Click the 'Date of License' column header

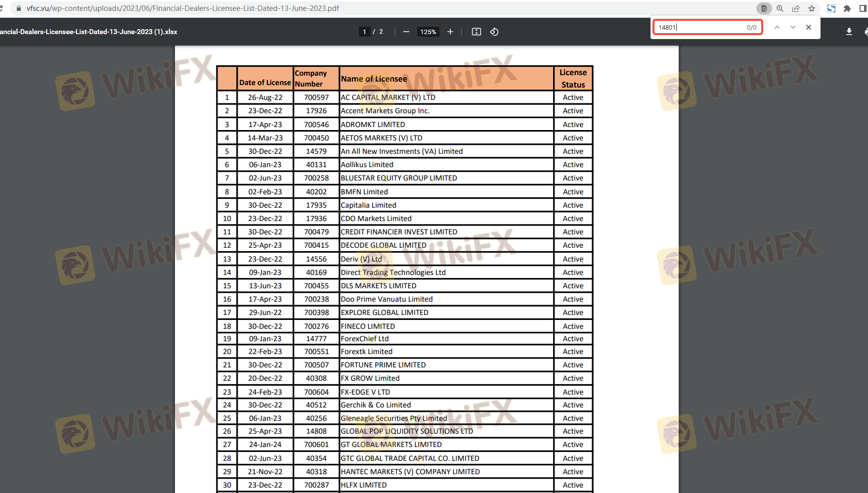pos(265,83)
